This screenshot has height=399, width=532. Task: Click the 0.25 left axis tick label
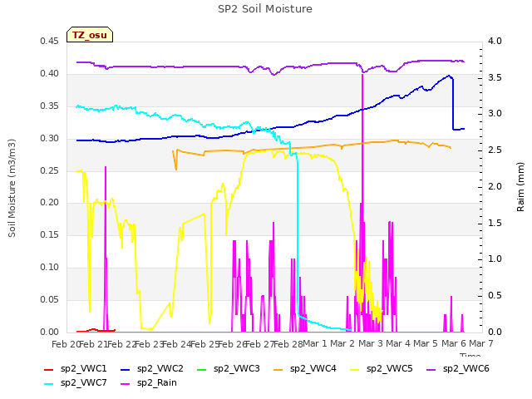click(x=49, y=170)
